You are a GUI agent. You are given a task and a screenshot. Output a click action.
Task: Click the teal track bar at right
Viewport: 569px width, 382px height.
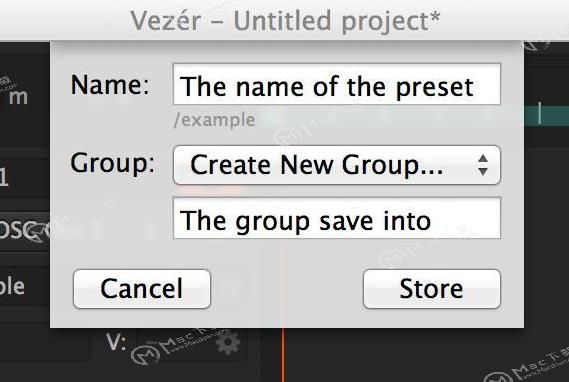click(546, 114)
